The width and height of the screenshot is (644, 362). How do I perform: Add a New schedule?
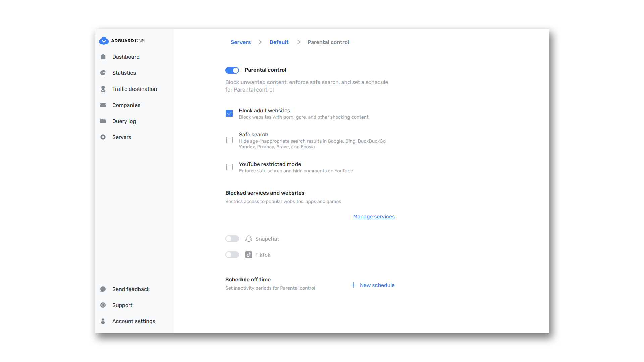pos(372,285)
